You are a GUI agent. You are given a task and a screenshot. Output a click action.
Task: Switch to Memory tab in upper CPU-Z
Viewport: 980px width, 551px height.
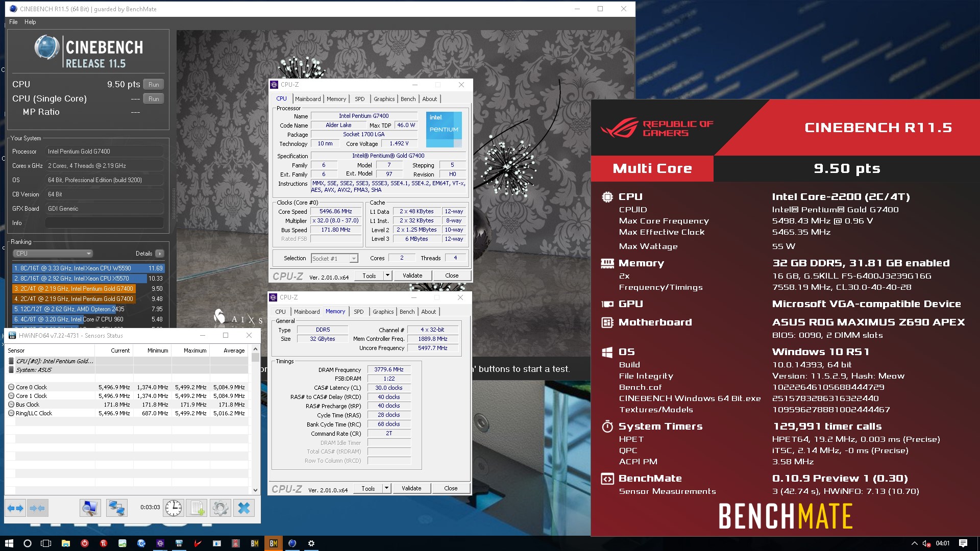pyautogui.click(x=336, y=99)
